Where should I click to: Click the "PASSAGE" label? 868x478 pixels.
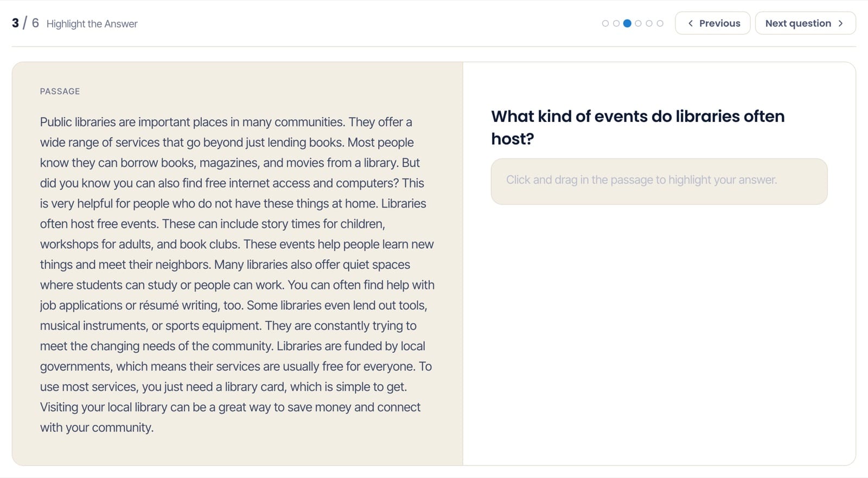pos(60,91)
